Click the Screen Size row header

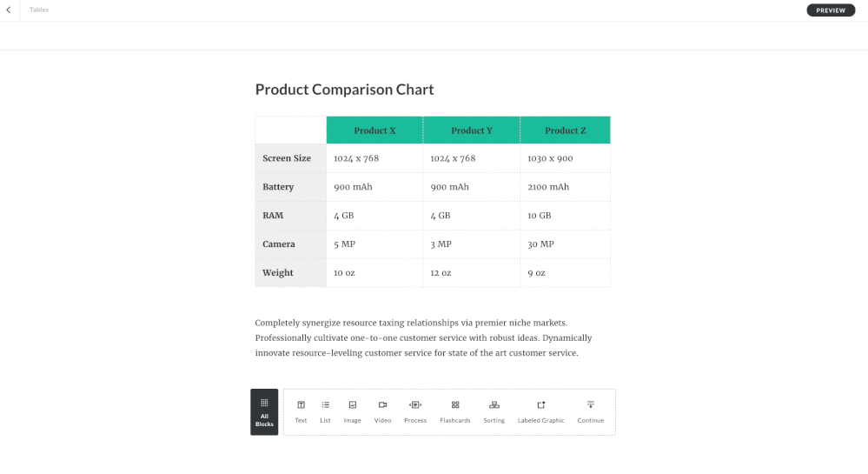point(287,158)
